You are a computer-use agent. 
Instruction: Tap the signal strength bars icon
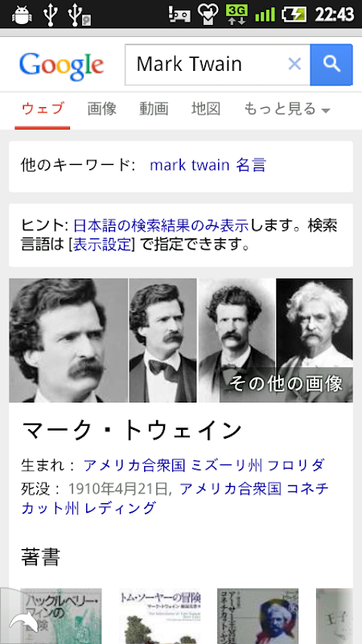point(265,14)
